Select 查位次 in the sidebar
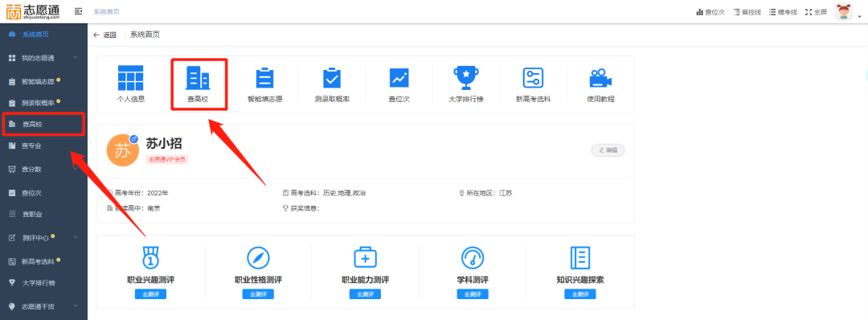The image size is (868, 320). point(43,193)
